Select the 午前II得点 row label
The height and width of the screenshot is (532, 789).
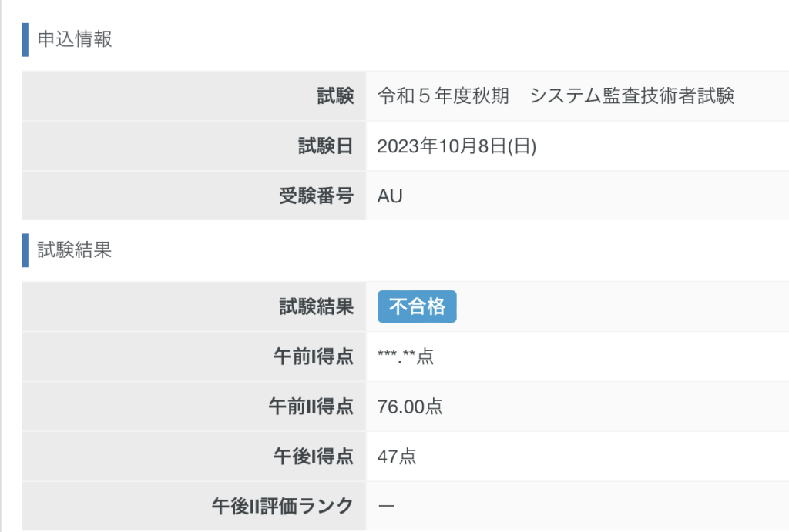point(310,407)
